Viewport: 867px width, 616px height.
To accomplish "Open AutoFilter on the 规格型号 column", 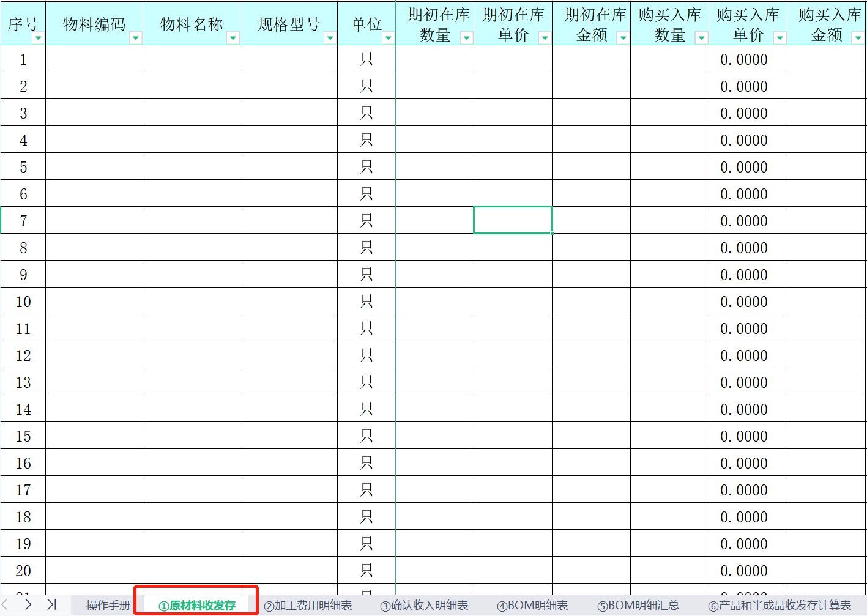I will tap(330, 39).
